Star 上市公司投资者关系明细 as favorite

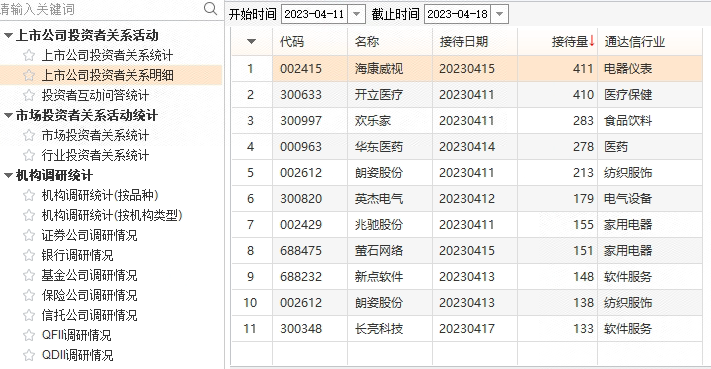29,75
